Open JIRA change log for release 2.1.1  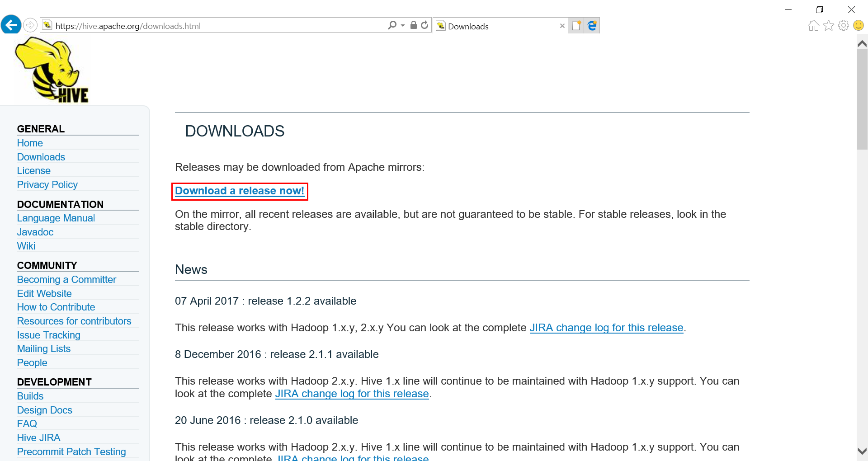352,394
